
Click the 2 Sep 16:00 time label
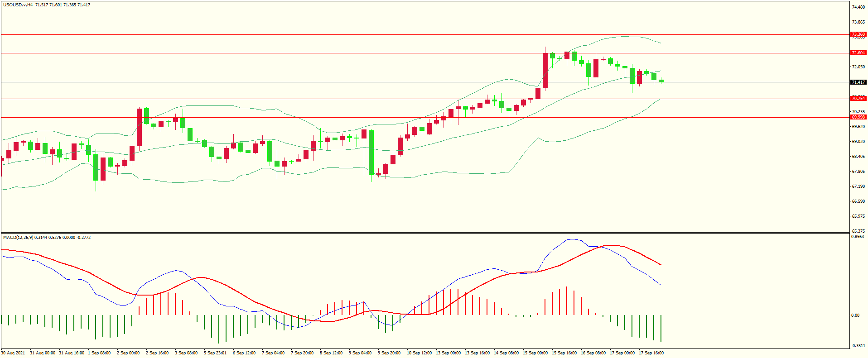(157, 353)
